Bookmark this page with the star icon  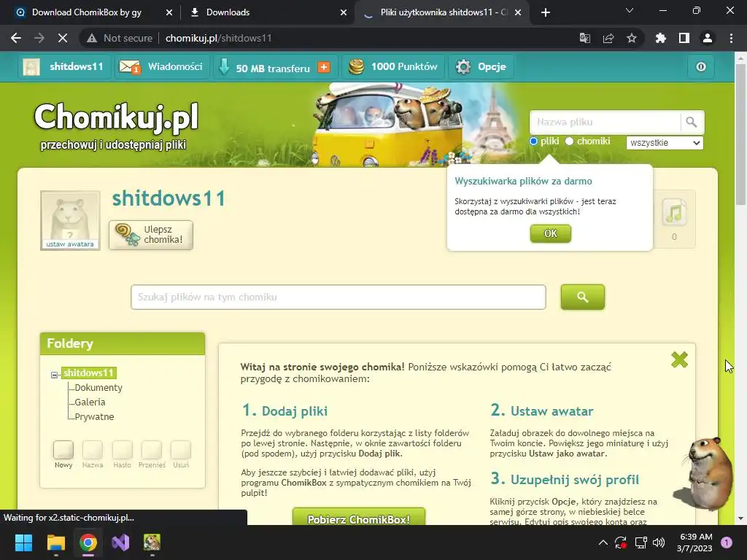point(632,38)
